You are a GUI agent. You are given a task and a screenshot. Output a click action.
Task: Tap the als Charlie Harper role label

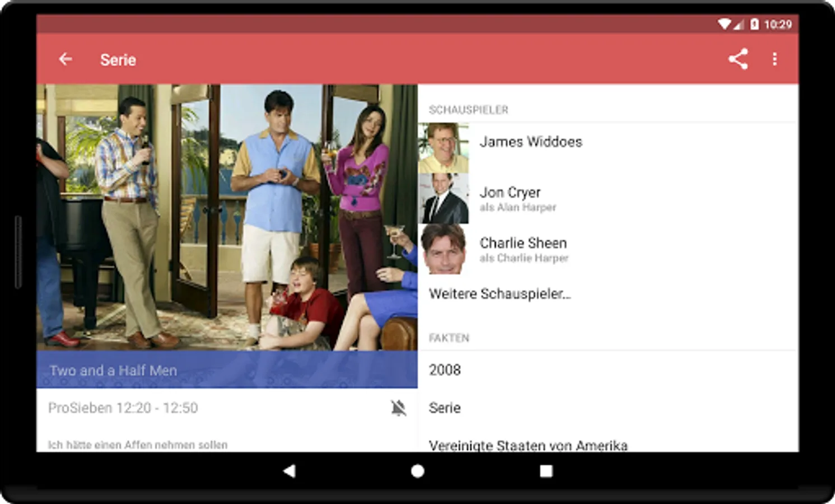point(524,258)
